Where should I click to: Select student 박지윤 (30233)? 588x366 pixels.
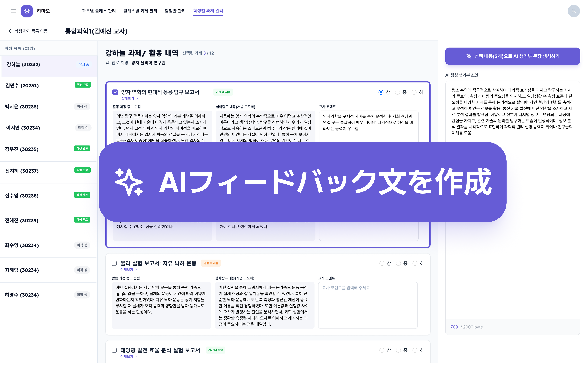coord(49,108)
